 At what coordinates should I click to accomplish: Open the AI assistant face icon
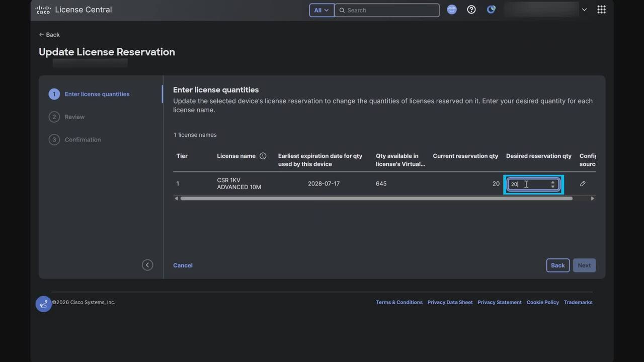click(452, 10)
